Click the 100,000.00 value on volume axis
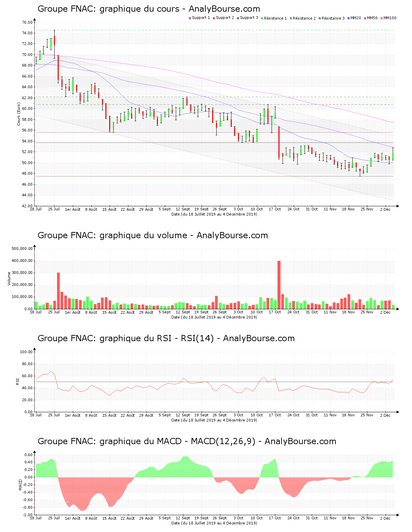This screenshot has width=412, height=532. (x=22, y=297)
